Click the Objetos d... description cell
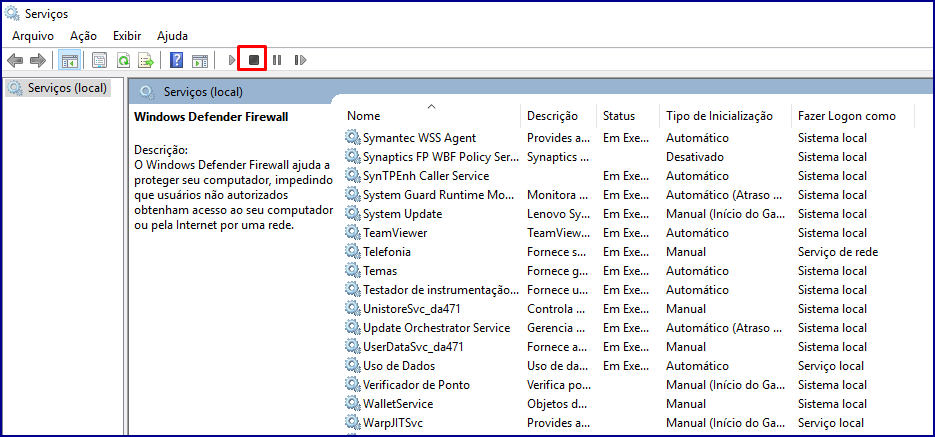 pyautogui.click(x=558, y=404)
